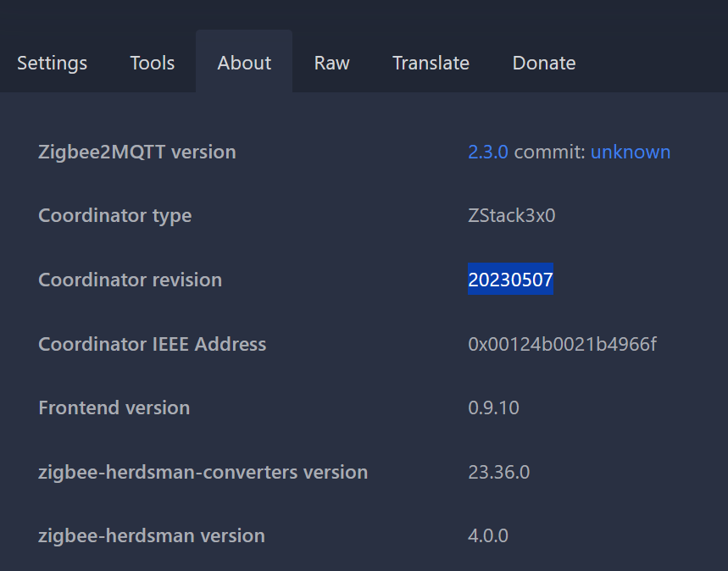The width and height of the screenshot is (728, 571).
Task: Click the zigbee-herdsman-converters version label
Action: [203, 472]
